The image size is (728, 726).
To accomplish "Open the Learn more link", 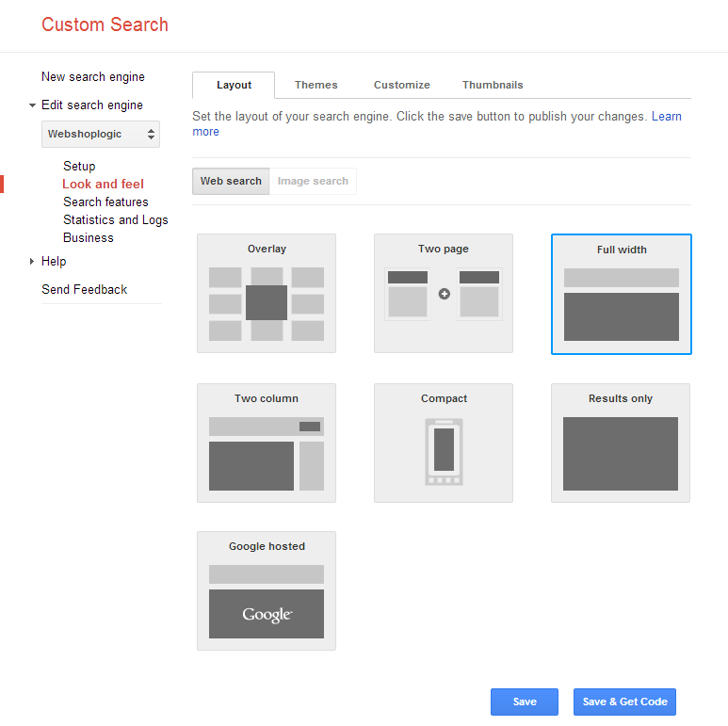I will click(x=667, y=117).
